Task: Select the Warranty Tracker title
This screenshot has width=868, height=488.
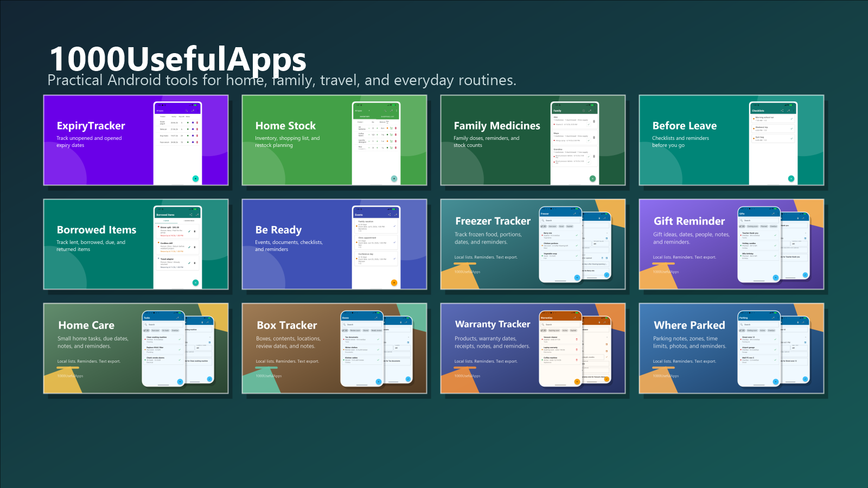Action: click(493, 324)
